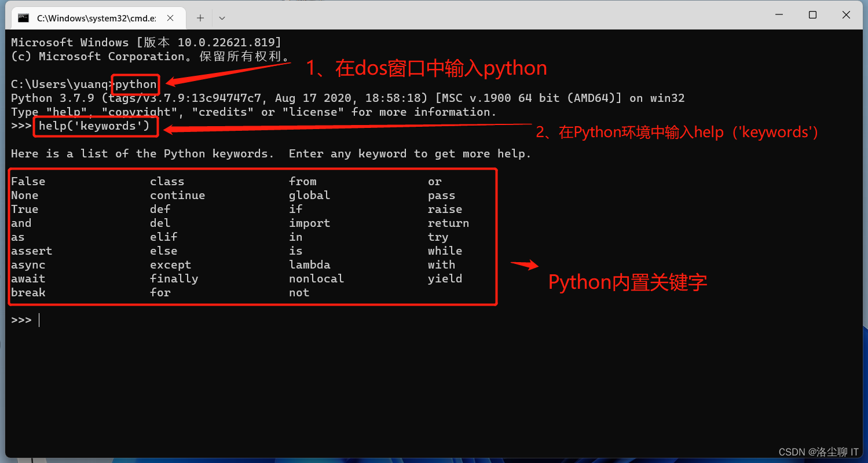This screenshot has width=868, height=463.
Task: Select the keyword lambda in the output
Action: click(310, 264)
